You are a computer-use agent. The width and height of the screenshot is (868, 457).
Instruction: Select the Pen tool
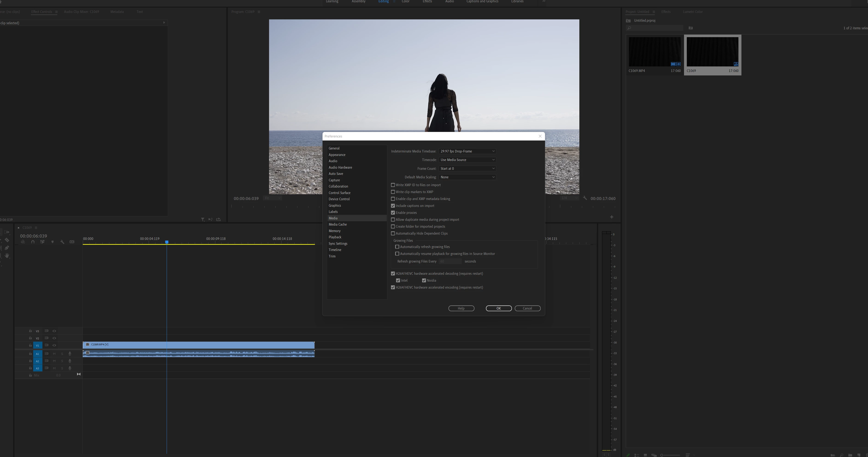click(7, 248)
